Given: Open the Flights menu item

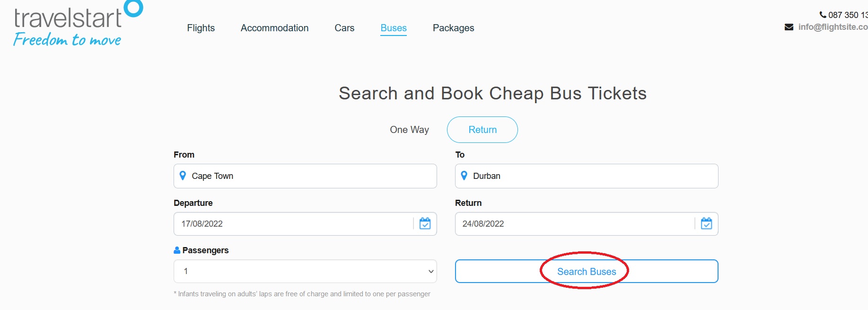Looking at the screenshot, I should coord(201,28).
